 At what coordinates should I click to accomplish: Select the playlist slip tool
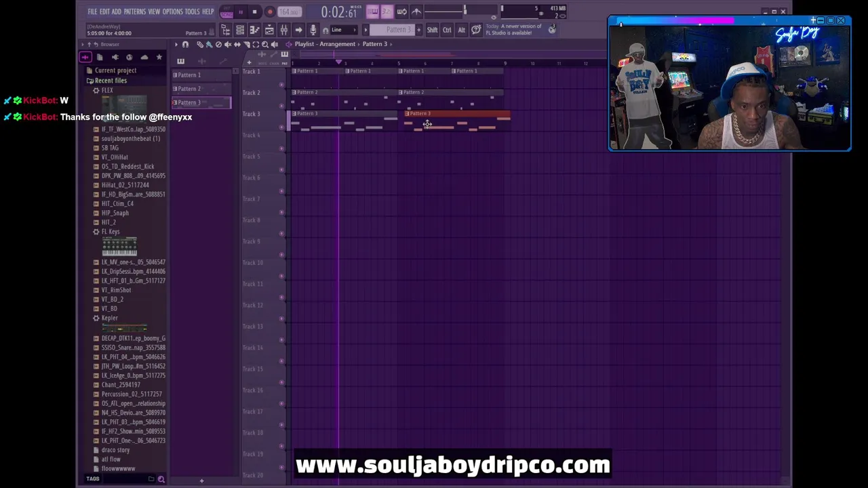coord(237,44)
